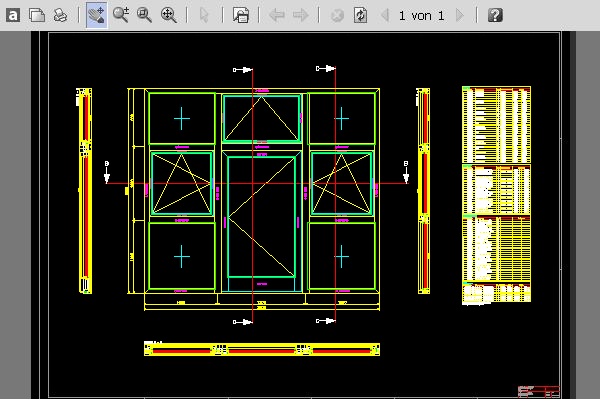This screenshot has width=600, height=399.
Task: Click the horizontal section view at bottom
Action: (262, 349)
